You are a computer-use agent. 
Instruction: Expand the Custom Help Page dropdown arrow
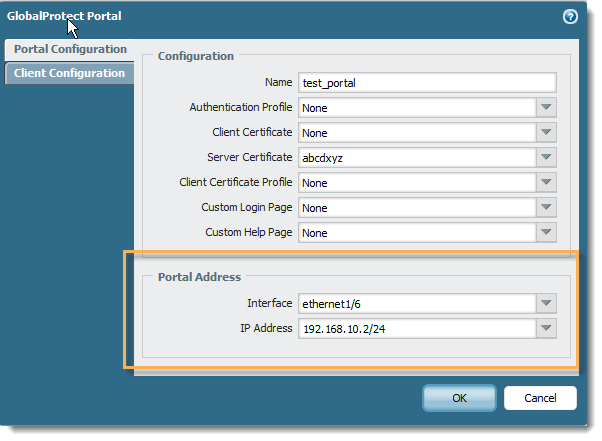click(x=546, y=232)
